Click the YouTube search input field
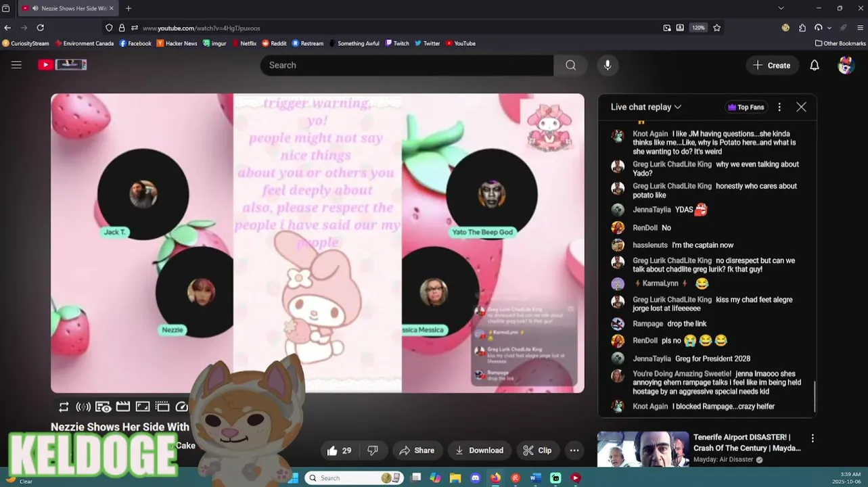868x487 pixels. (407, 65)
